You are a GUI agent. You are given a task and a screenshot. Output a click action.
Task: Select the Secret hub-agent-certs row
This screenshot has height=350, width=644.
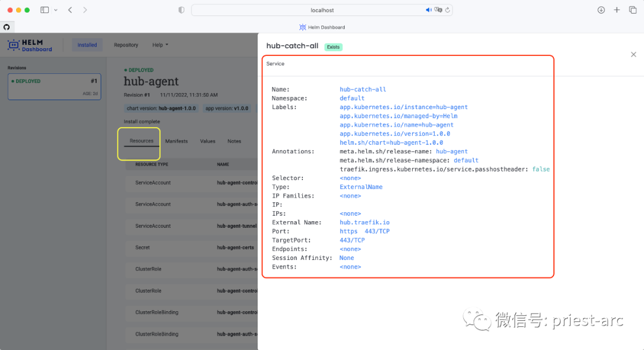191,247
